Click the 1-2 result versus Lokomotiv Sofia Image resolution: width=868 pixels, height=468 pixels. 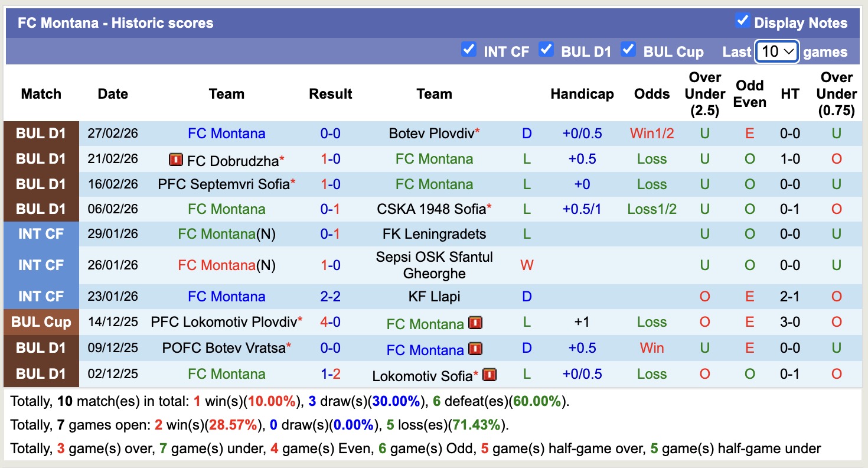click(330, 374)
